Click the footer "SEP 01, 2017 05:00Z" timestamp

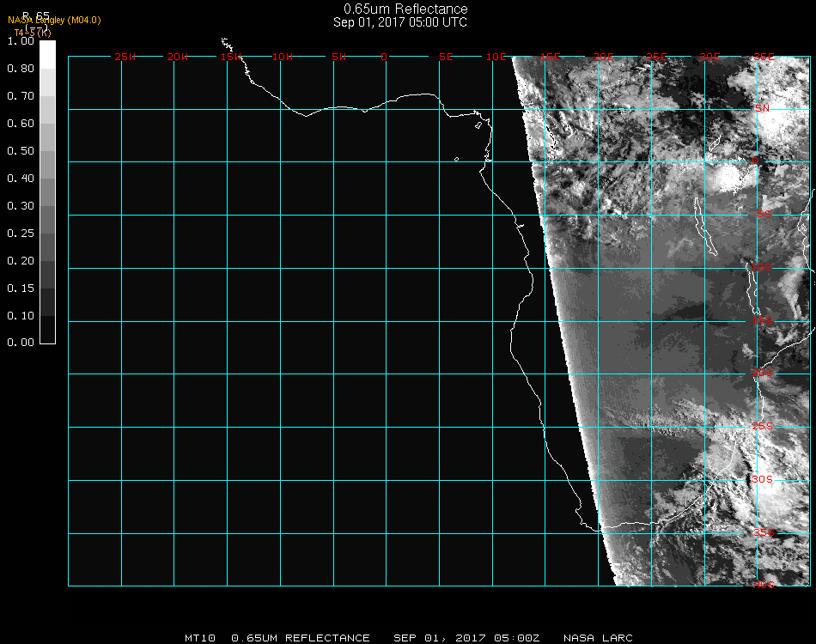click(x=466, y=638)
